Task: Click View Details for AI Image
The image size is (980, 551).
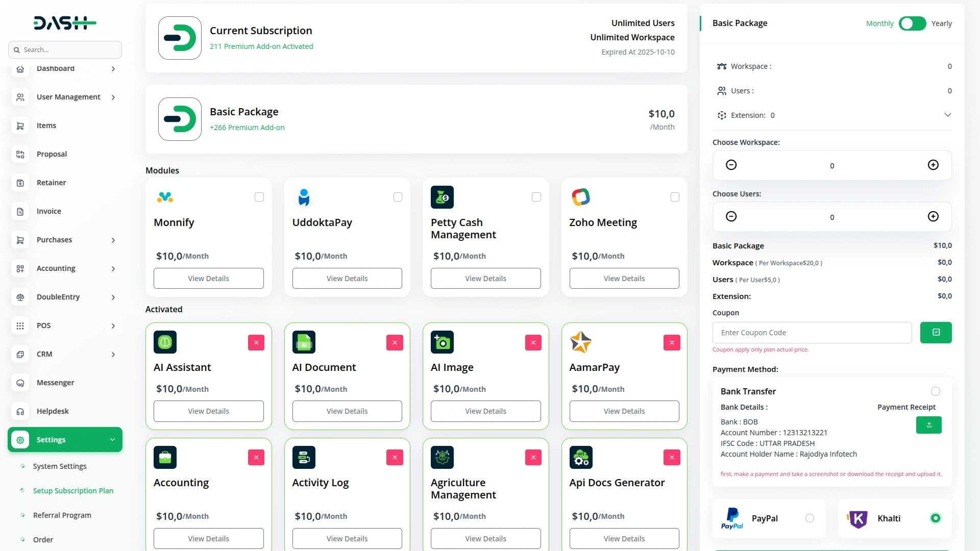Action: tap(485, 411)
